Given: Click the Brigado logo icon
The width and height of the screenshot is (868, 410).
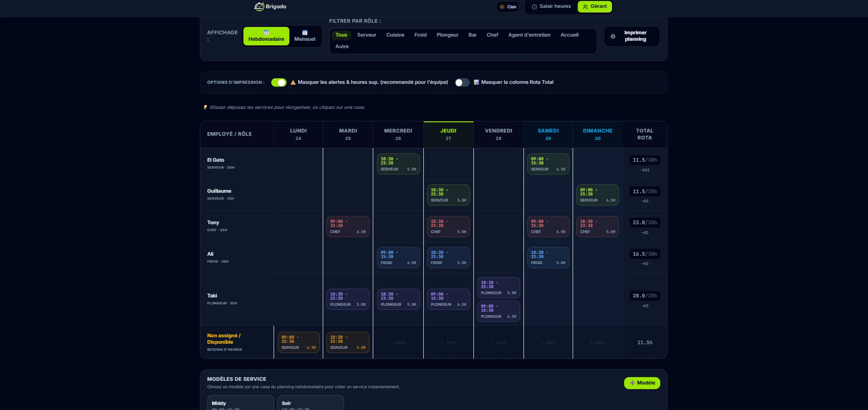Looking at the screenshot, I should point(259,6).
